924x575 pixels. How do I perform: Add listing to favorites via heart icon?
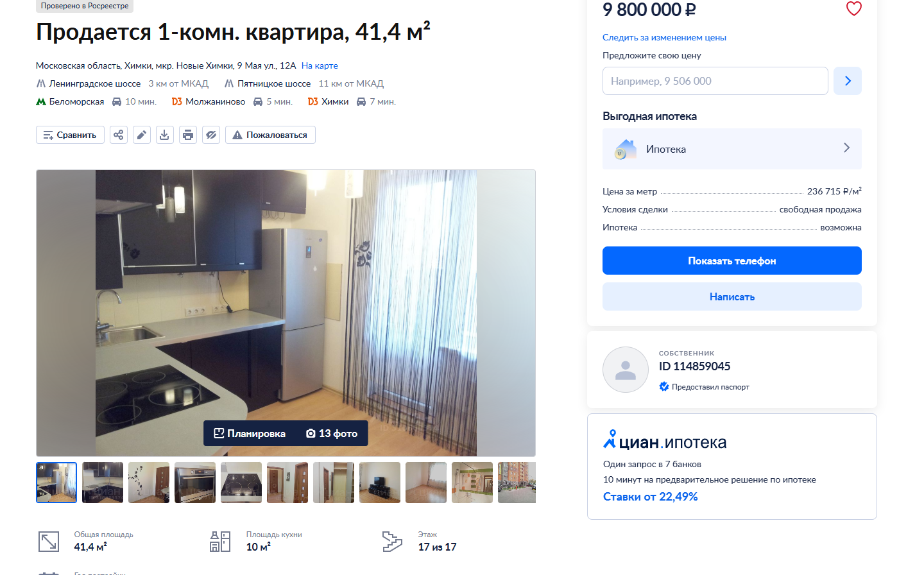[x=853, y=8]
